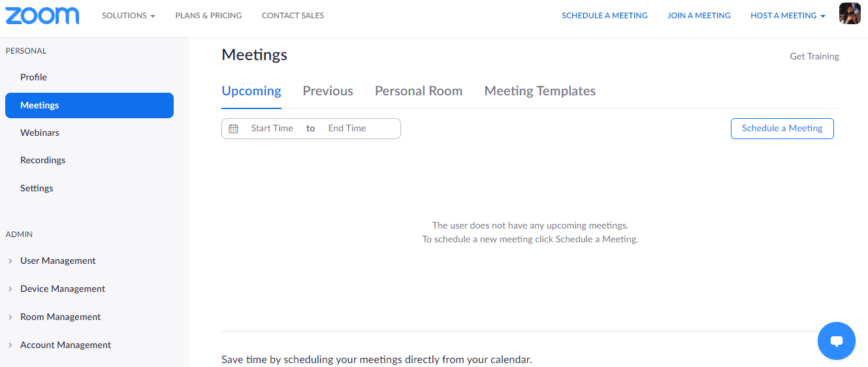868x367 pixels.
Task: Open the Host a Meeting dropdown
Action: click(787, 16)
